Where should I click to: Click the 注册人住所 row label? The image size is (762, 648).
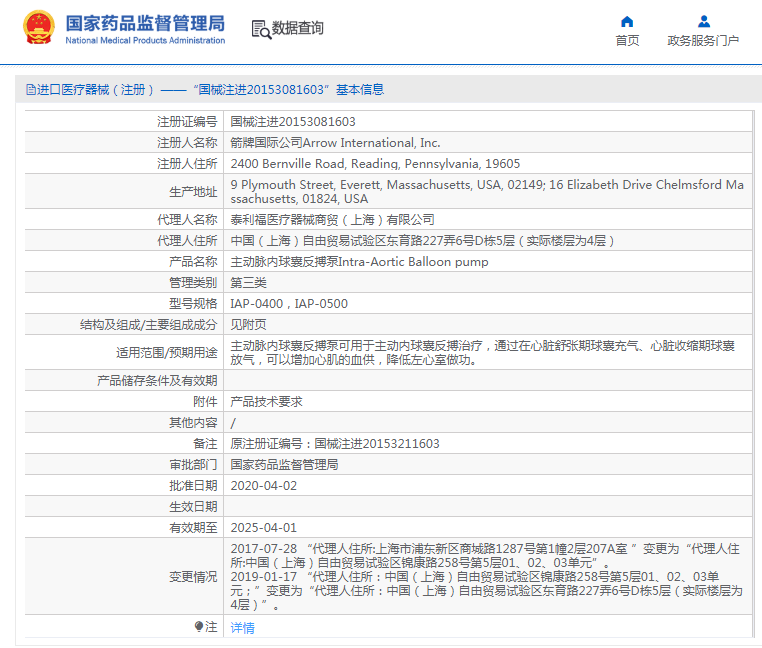(187, 164)
